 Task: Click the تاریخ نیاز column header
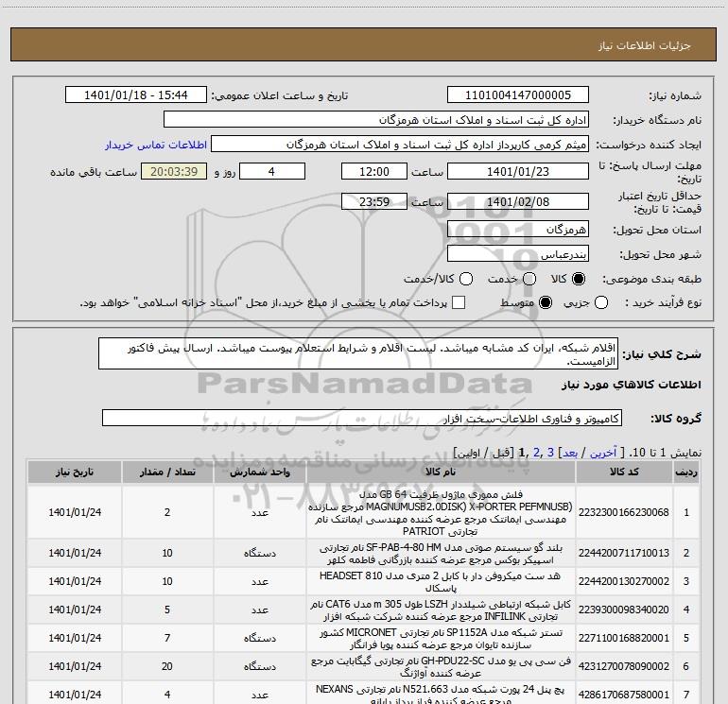tap(75, 472)
